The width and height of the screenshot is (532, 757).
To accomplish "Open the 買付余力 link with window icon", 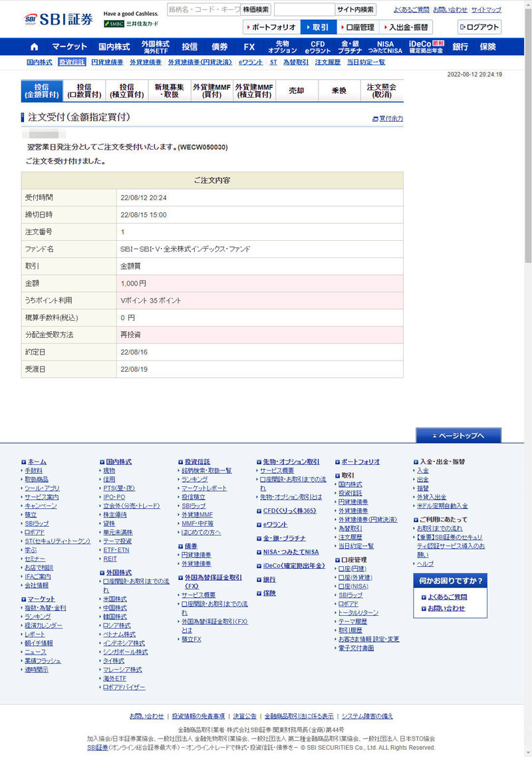I will [388, 118].
